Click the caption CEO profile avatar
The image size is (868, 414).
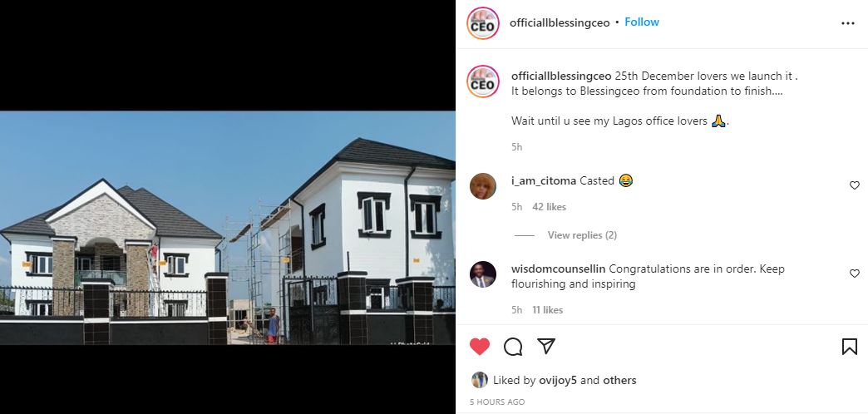pyautogui.click(x=483, y=81)
